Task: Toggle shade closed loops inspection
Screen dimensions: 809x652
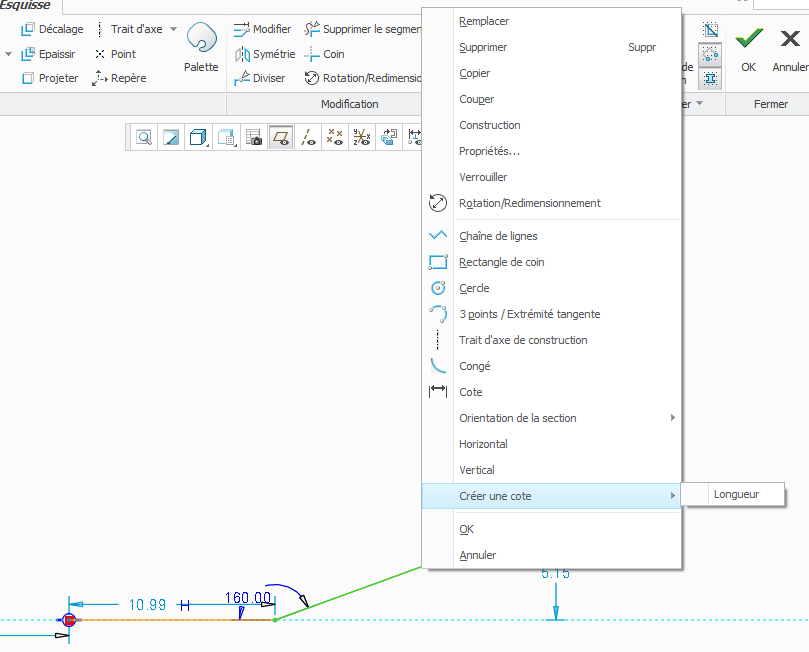Action: (x=710, y=79)
